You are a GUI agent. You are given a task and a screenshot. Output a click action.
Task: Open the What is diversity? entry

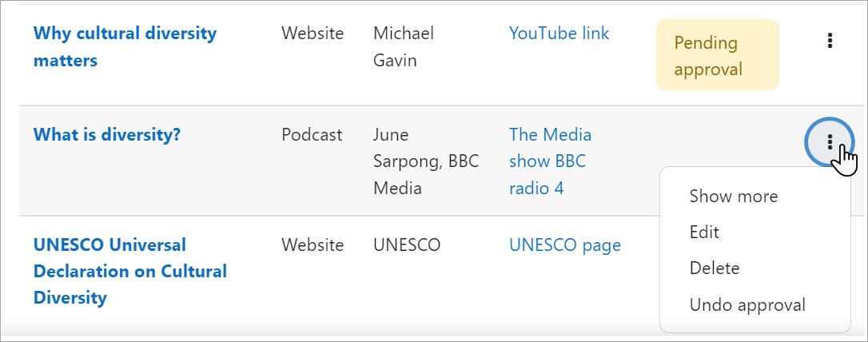[x=107, y=134]
